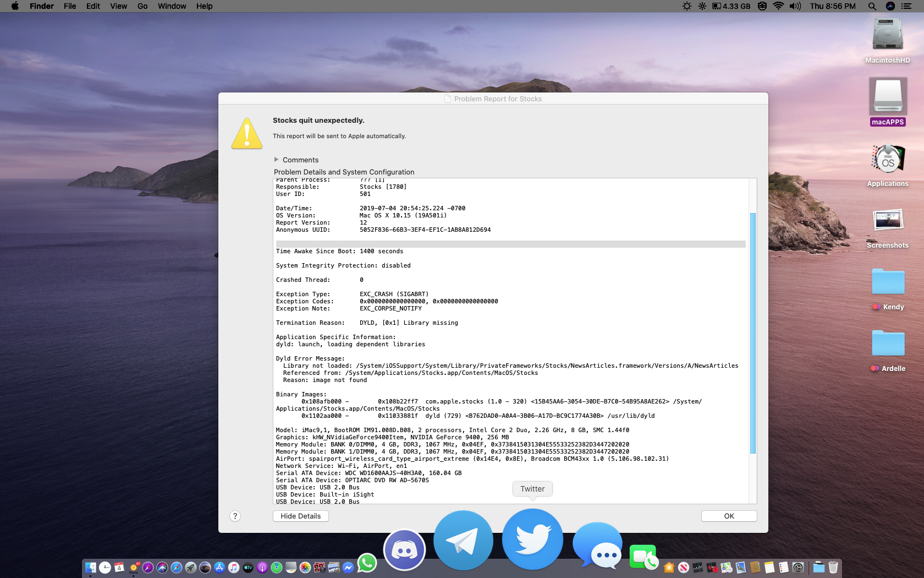The image size is (924, 578).
Task: Open Messages from the Dock
Action: [x=598, y=545]
